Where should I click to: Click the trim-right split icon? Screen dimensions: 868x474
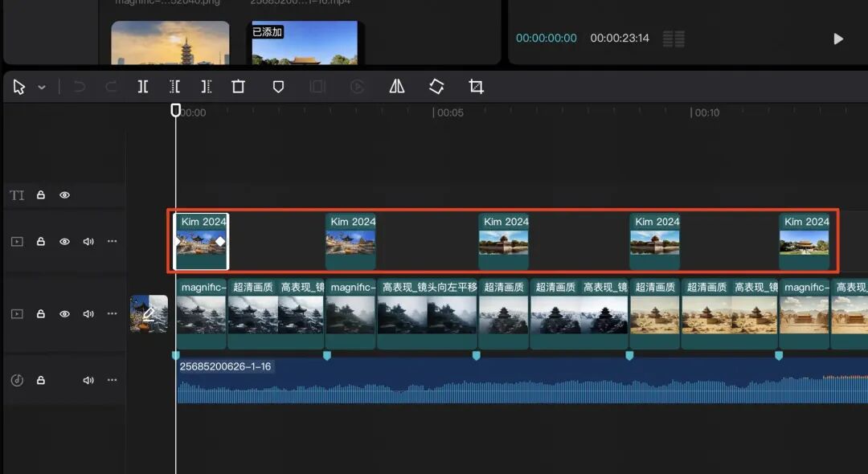[x=206, y=86]
